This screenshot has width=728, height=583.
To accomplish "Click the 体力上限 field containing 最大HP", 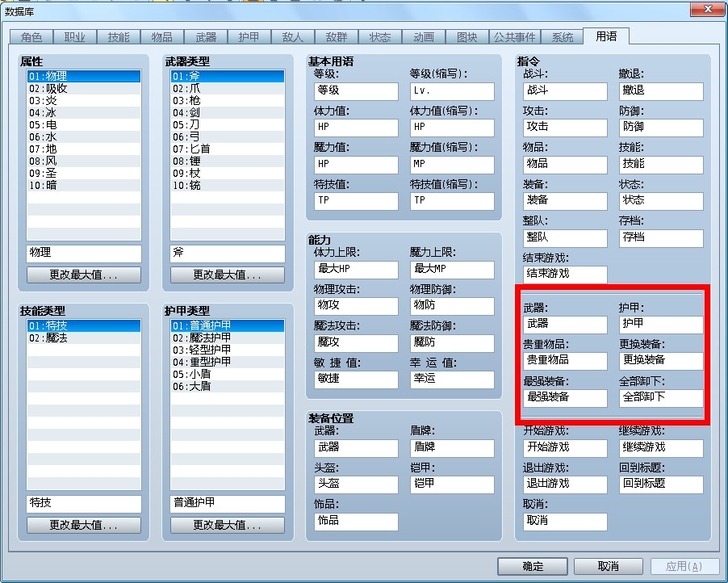I will point(356,270).
